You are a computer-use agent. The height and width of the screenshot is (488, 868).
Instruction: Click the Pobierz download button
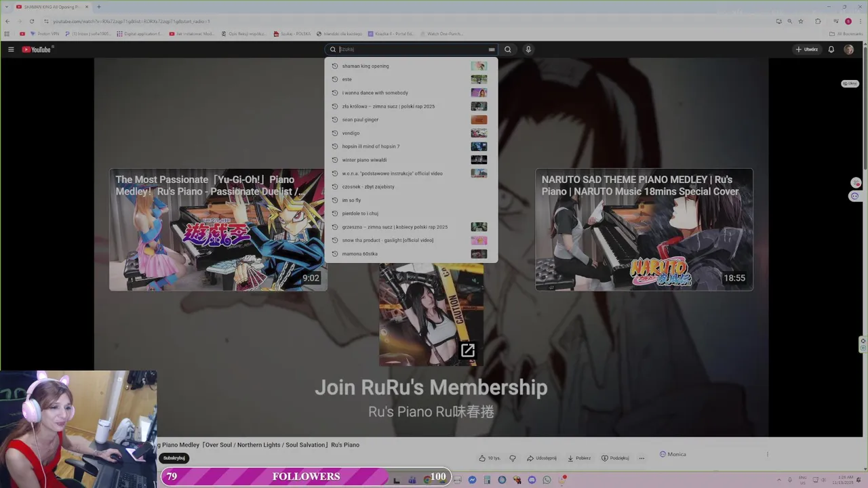point(579,458)
